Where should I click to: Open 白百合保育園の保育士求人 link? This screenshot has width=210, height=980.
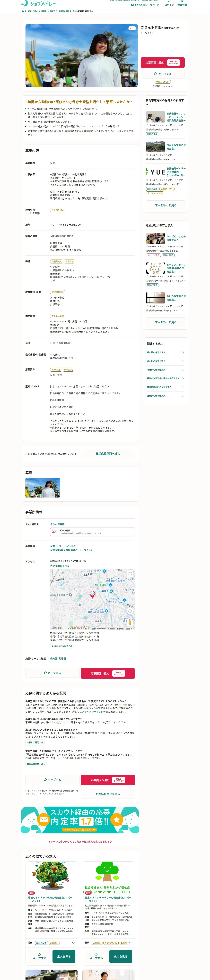[176, 147]
